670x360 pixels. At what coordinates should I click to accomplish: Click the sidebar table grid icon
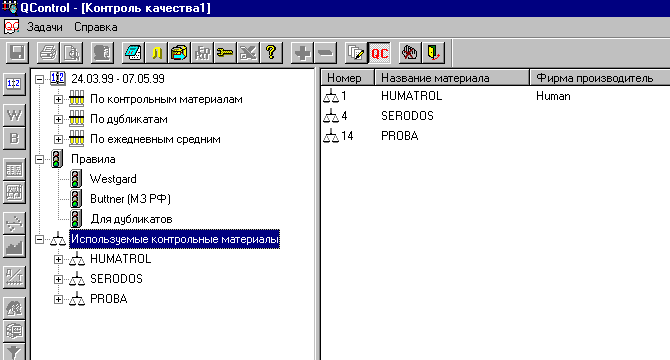(14, 170)
